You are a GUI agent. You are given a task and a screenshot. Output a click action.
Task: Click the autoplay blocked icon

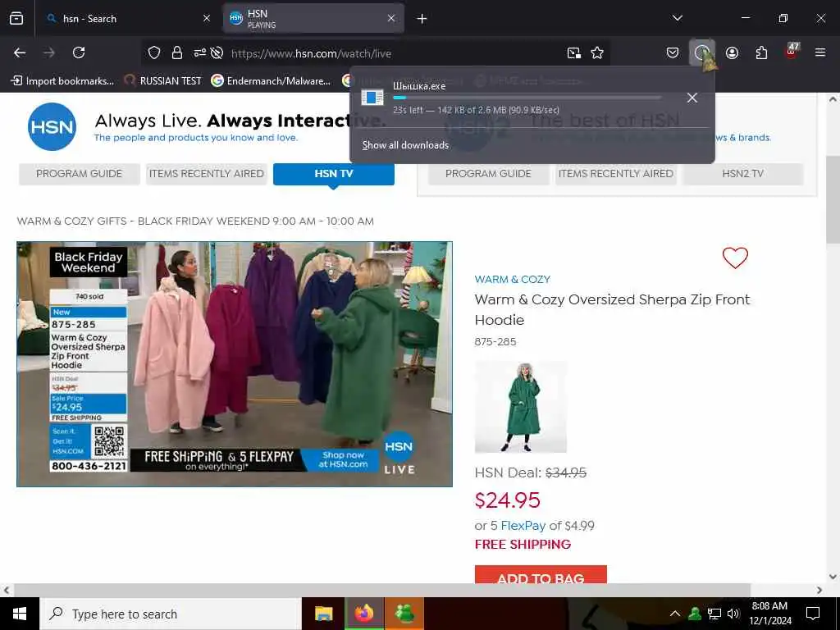[217, 52]
